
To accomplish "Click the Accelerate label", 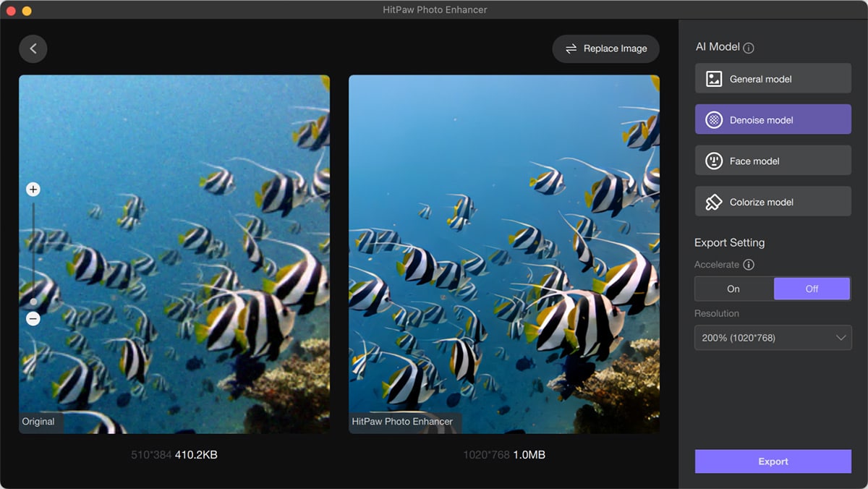I will click(717, 265).
